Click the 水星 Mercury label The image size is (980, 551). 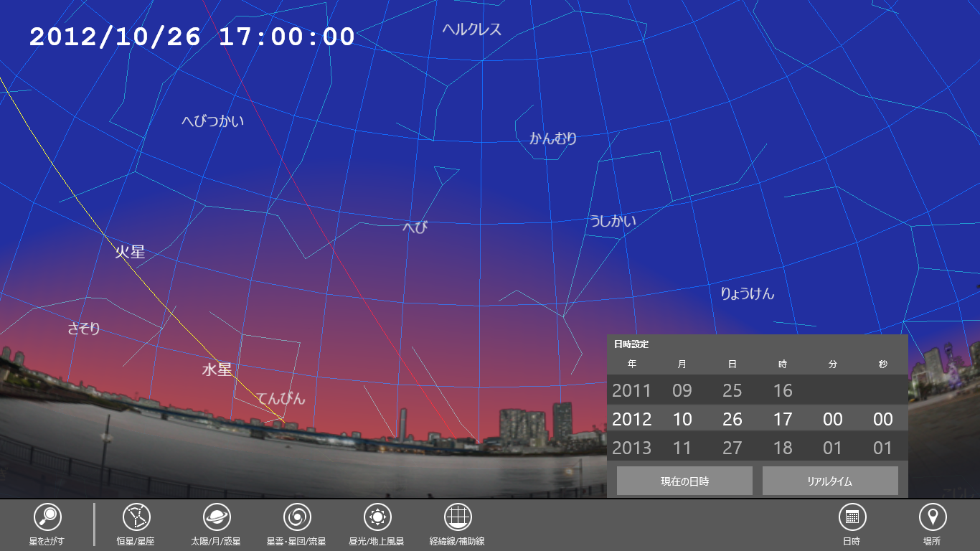point(217,369)
